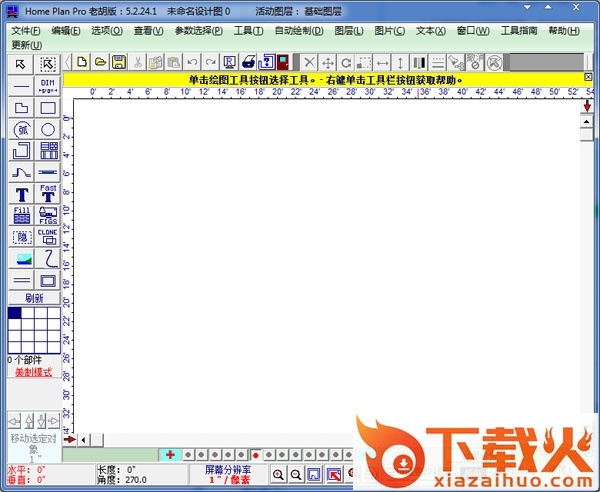Select the dark blue filled grid cell
600x492 pixels.
click(x=15, y=313)
